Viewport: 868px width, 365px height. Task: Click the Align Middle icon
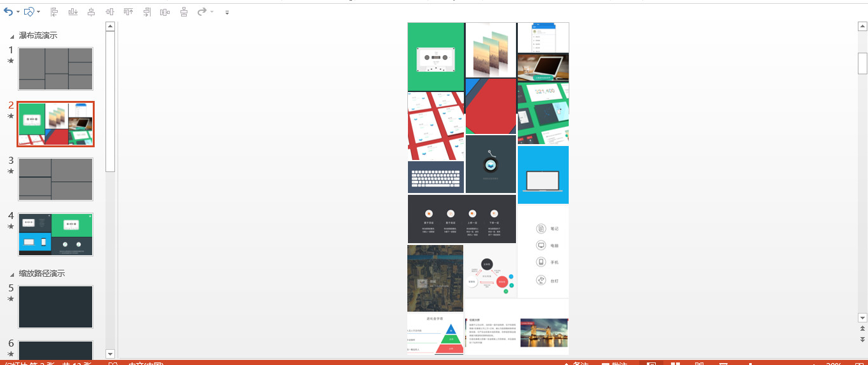[110, 11]
